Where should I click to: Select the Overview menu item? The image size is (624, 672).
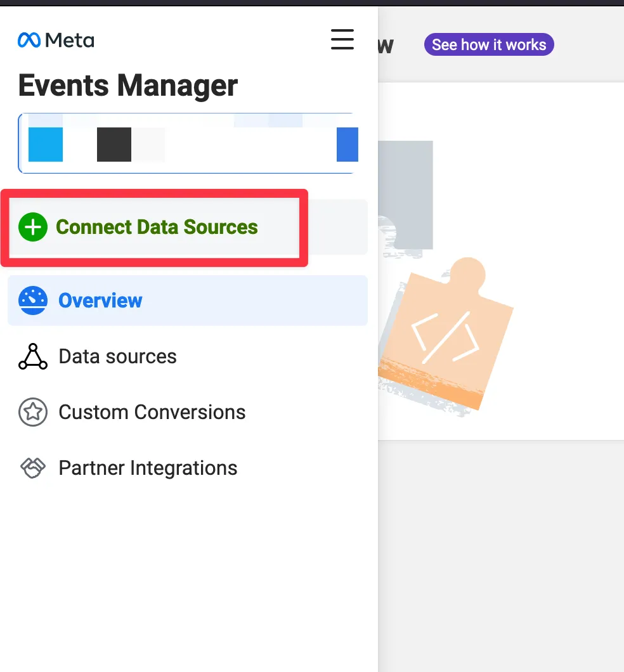[188, 300]
